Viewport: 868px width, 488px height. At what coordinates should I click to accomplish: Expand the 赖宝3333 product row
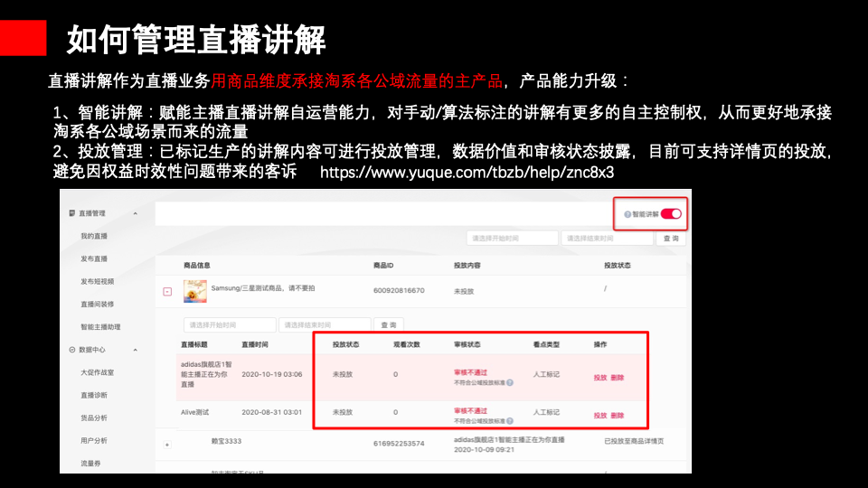click(x=167, y=445)
